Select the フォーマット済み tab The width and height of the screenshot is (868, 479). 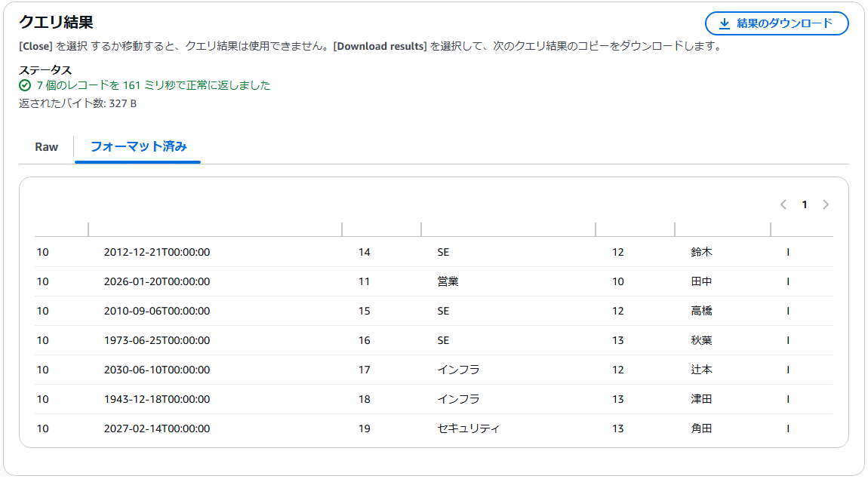138,147
